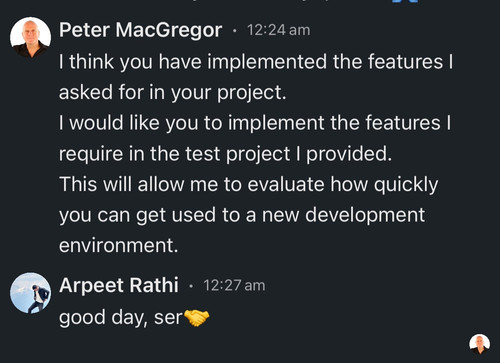Click the line "you can get used to a new development"
This screenshot has width=500, height=363.
click(242, 215)
